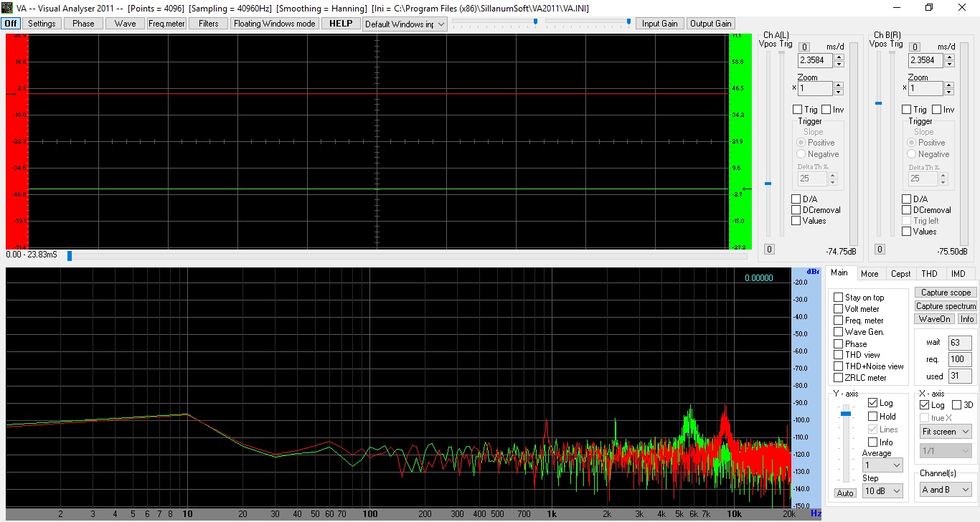Click the Ch A Vpos slider
Viewport: 980px width, 522px height.
click(x=768, y=184)
